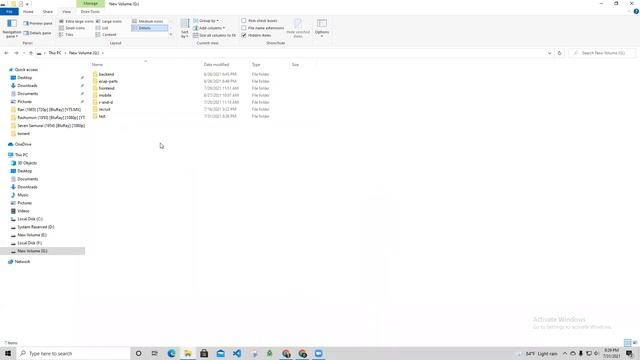This screenshot has width=640, height=360.
Task: Open the Add columns dropdown
Action: coord(209,28)
